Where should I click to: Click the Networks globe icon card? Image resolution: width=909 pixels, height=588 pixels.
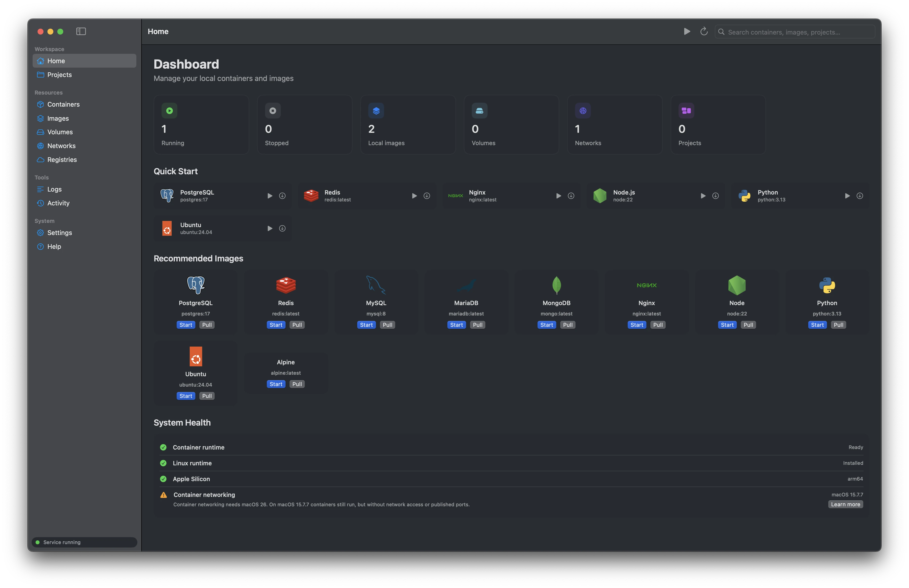point(583,111)
